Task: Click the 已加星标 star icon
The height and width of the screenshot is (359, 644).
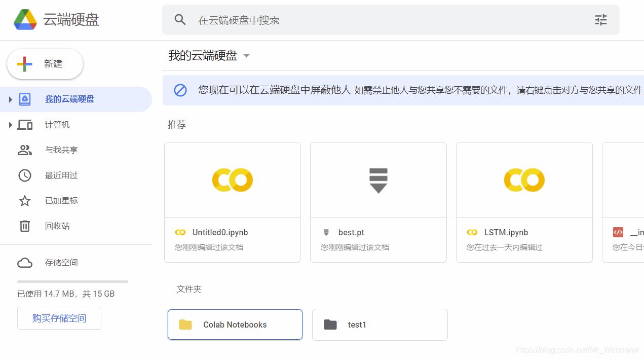Action: pyautogui.click(x=25, y=201)
